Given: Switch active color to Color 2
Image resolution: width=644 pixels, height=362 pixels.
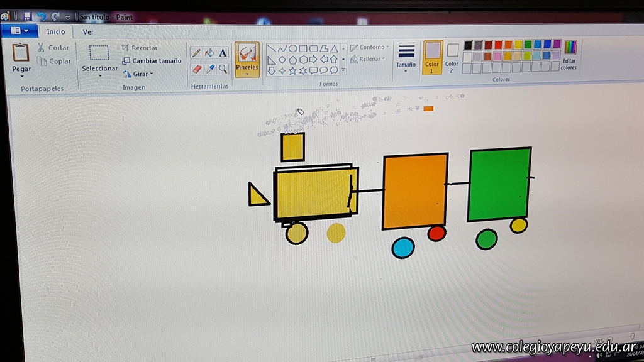Looking at the screenshot, I should tap(452, 57).
